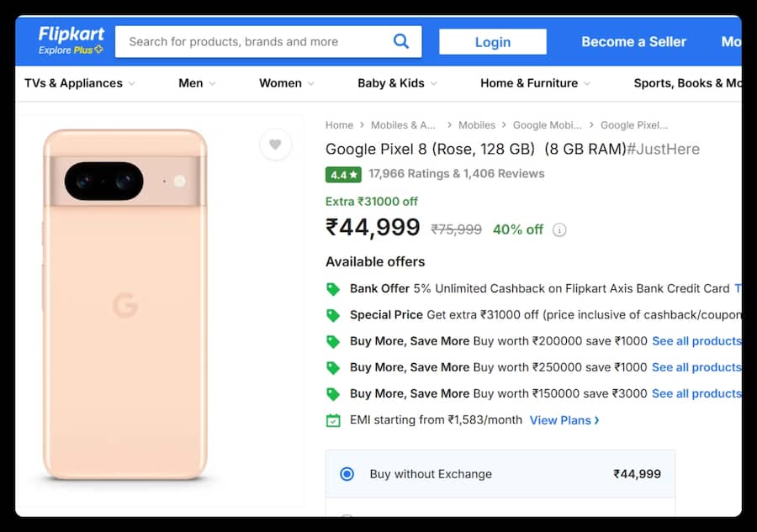
Task: Click the green tag icon beside Special Price
Action: 333,315
